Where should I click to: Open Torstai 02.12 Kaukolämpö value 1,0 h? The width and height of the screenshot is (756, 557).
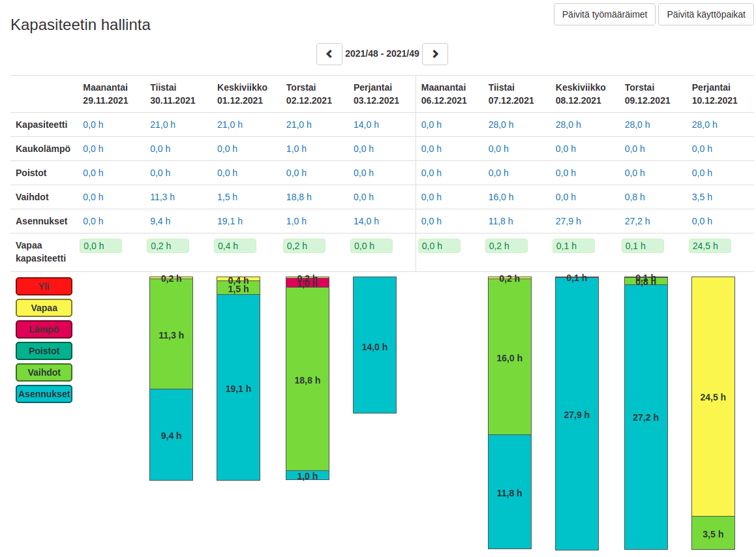point(296,149)
